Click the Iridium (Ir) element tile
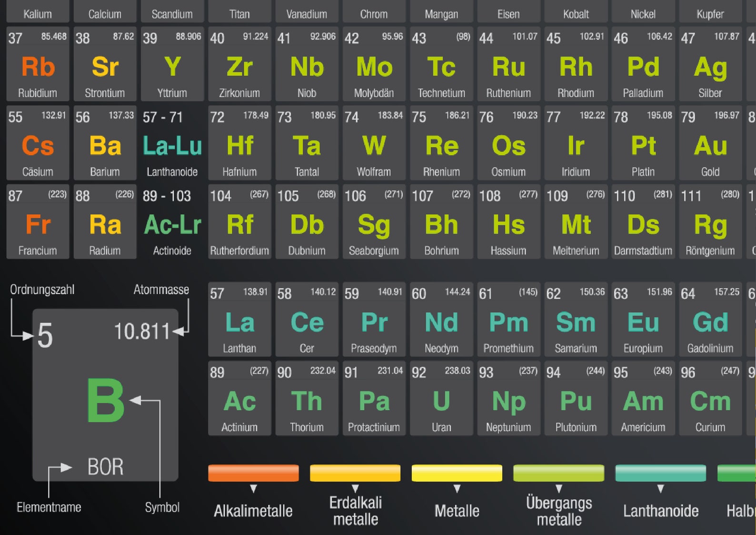Viewport: 756px width, 535px height. tap(576, 143)
